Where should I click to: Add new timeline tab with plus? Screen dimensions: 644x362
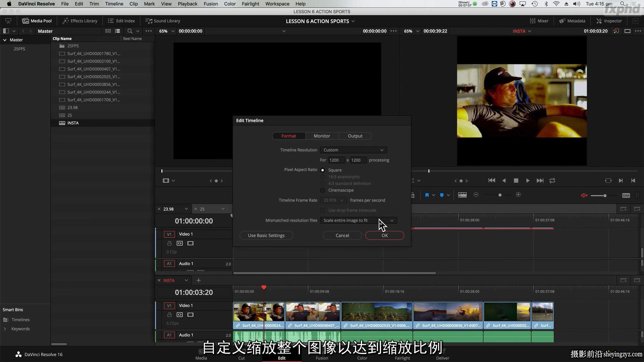pos(199,281)
